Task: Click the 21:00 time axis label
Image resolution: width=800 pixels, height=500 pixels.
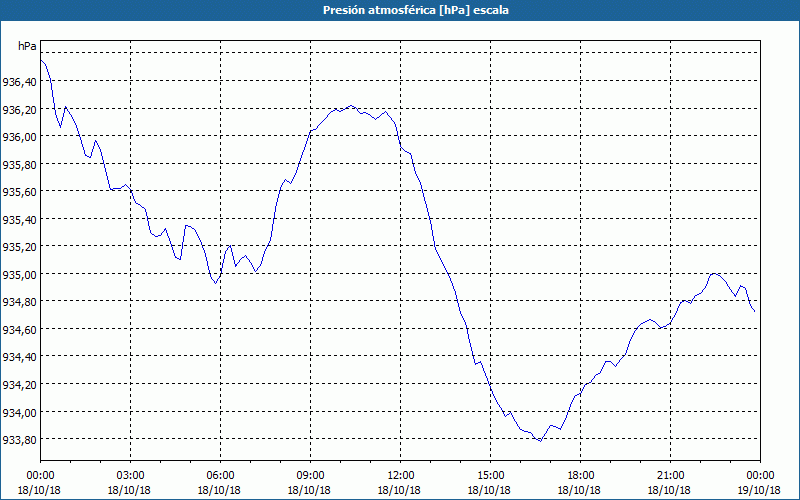Action: click(x=670, y=476)
